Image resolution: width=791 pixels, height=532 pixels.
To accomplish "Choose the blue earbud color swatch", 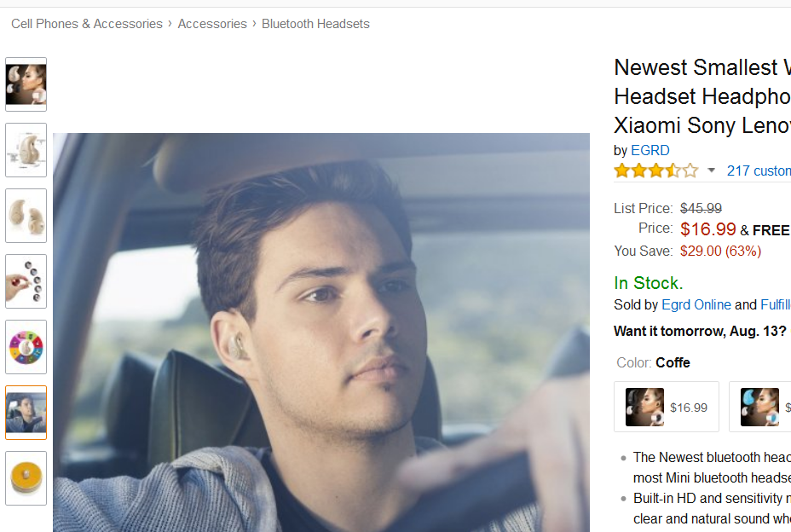I will click(x=760, y=407).
